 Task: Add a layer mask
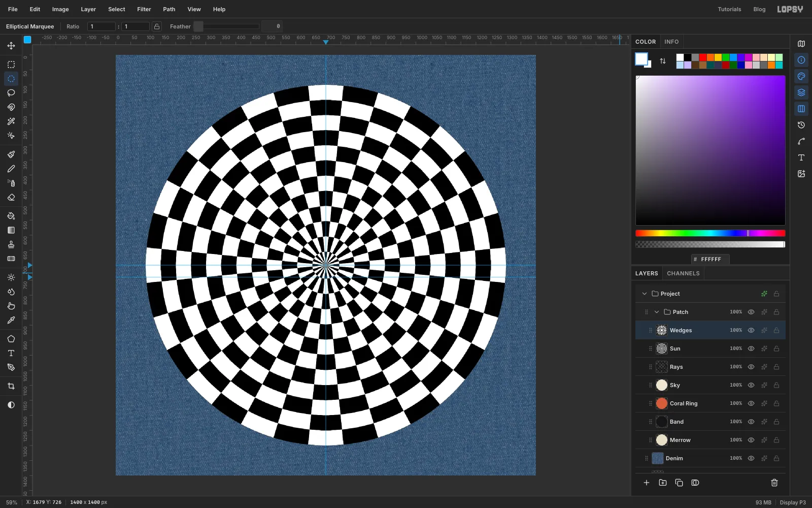coord(695,483)
